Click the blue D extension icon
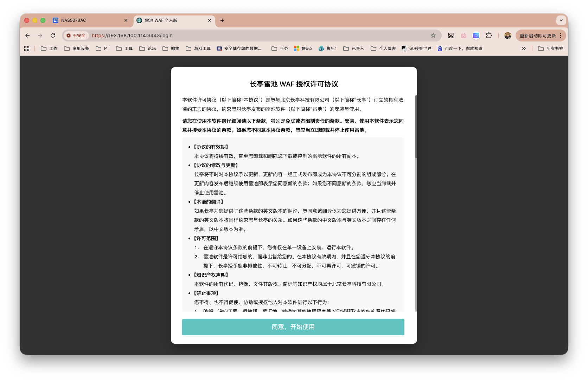588x381 pixels. click(x=476, y=35)
